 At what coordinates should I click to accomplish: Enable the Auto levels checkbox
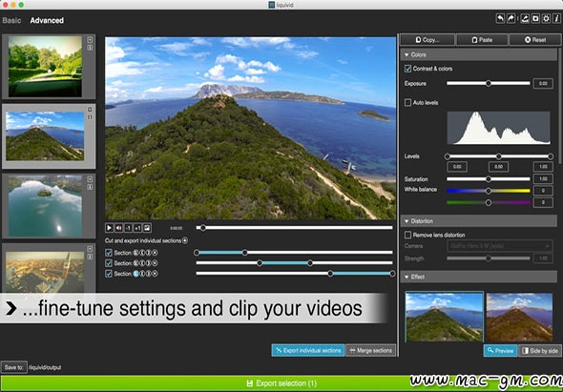407,103
